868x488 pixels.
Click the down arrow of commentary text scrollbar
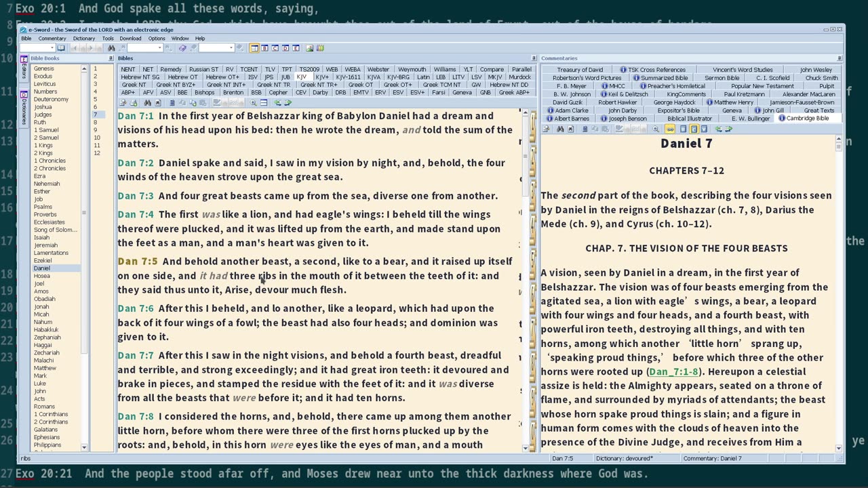coord(840,448)
